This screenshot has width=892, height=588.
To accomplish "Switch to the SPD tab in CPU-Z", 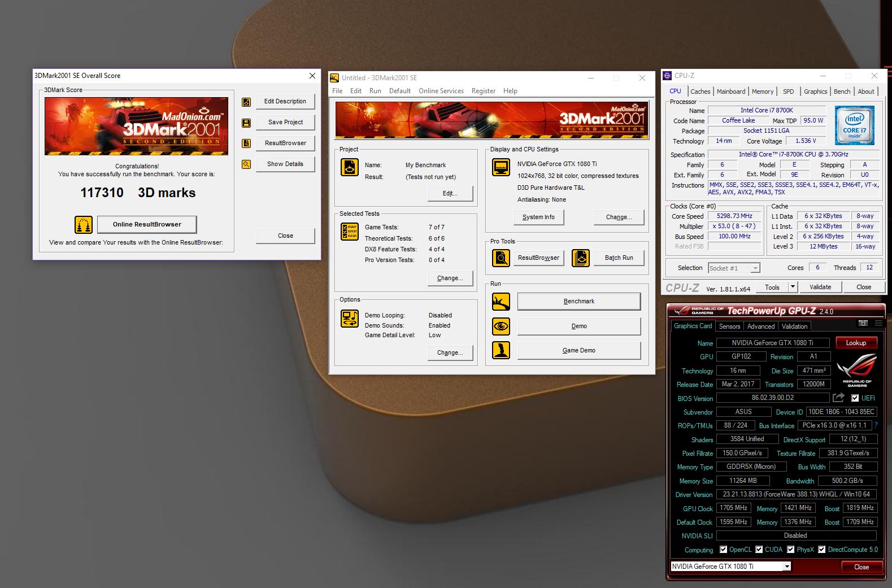I will (x=789, y=92).
